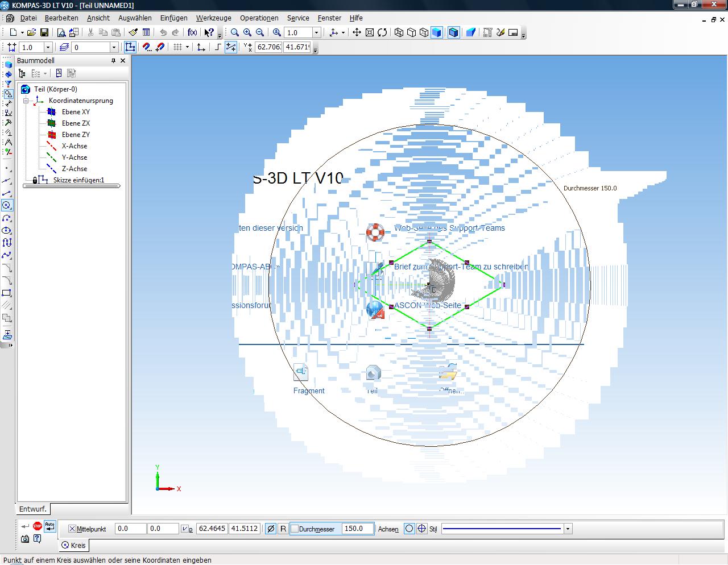Open print preview from the toolbar

tap(61, 32)
